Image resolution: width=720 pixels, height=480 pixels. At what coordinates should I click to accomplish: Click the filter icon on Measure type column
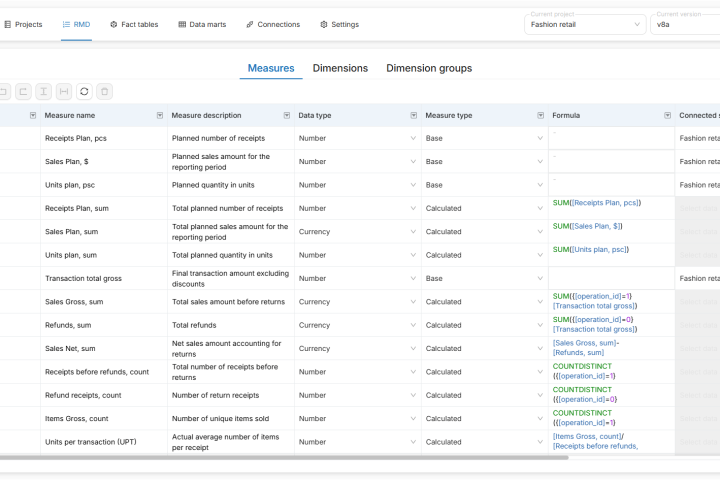[540, 115]
